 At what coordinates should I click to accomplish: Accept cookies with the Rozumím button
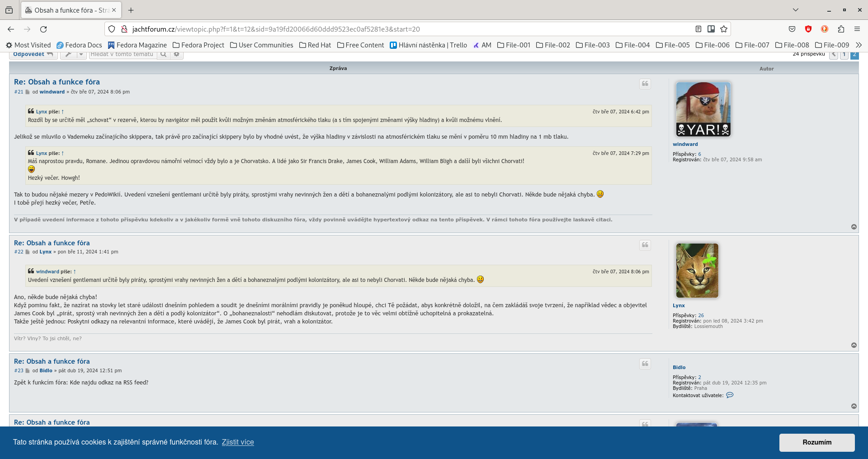[816, 442]
